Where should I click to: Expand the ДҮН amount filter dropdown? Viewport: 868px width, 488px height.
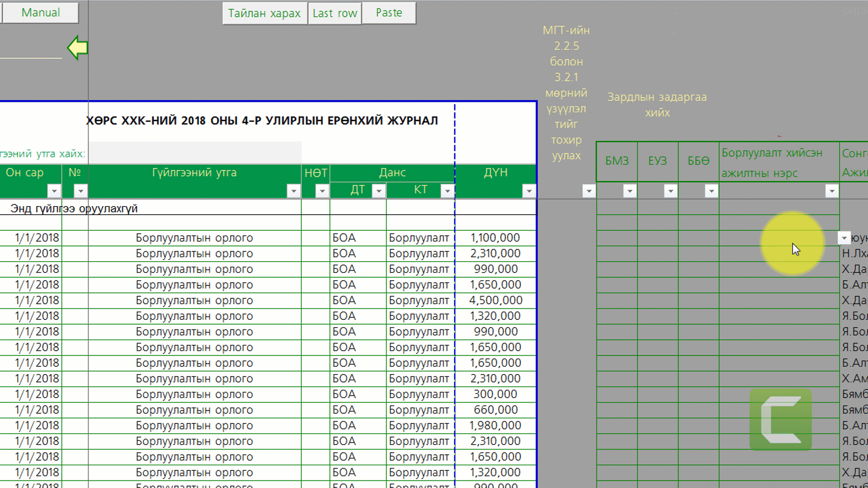coord(528,191)
